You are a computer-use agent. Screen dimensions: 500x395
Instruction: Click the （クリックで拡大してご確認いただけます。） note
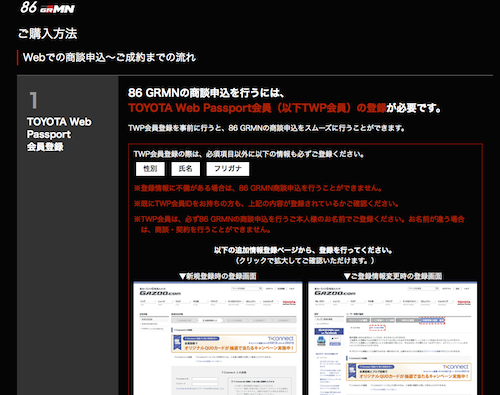305,260
